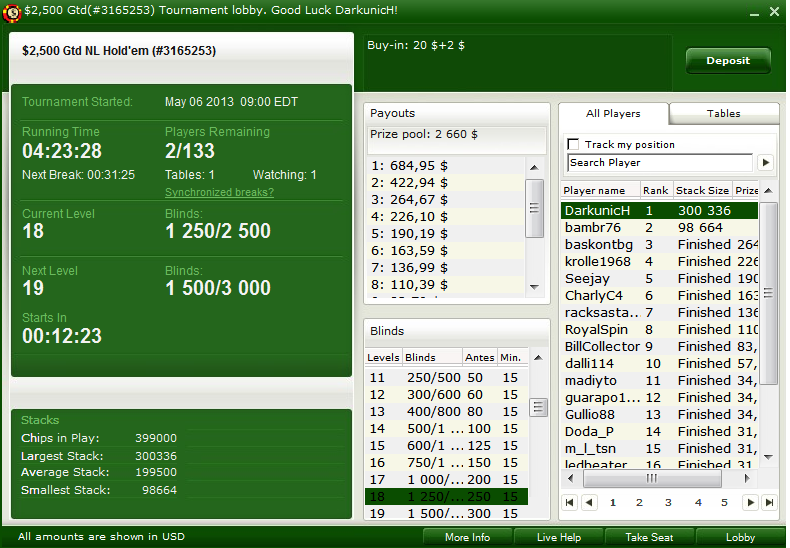Sort by Prize column header

(746, 190)
